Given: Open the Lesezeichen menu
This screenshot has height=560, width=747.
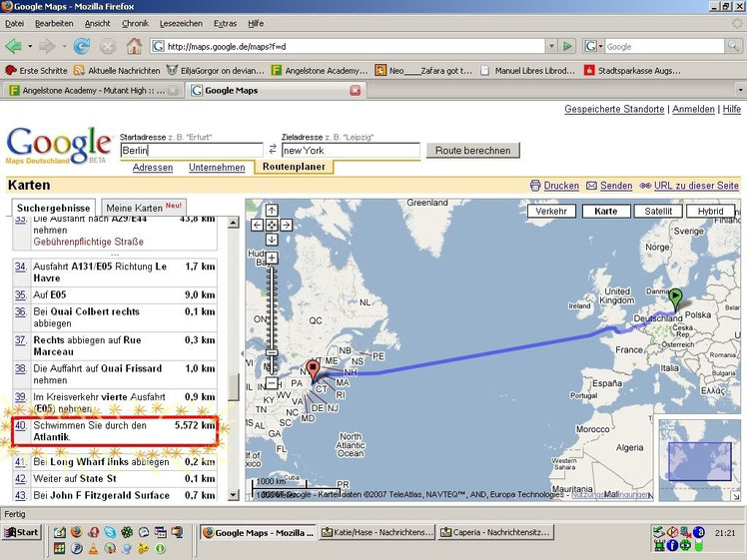Looking at the screenshot, I should coord(181,23).
